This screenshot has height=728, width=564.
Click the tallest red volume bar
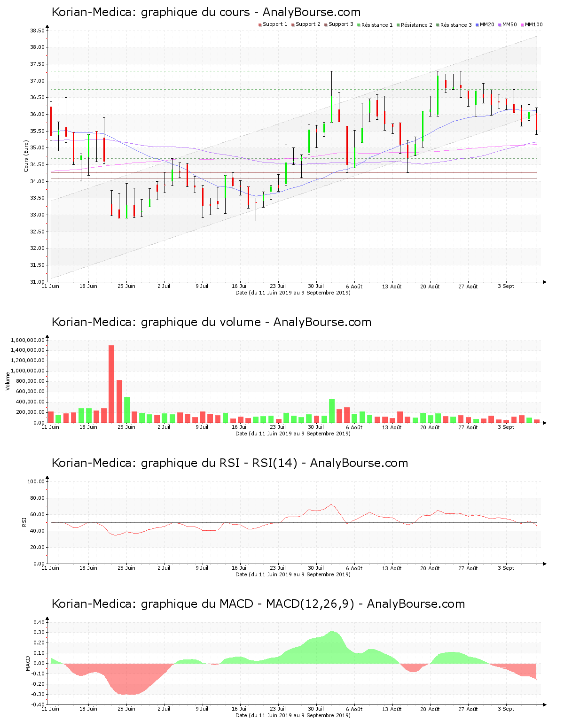[x=111, y=384]
